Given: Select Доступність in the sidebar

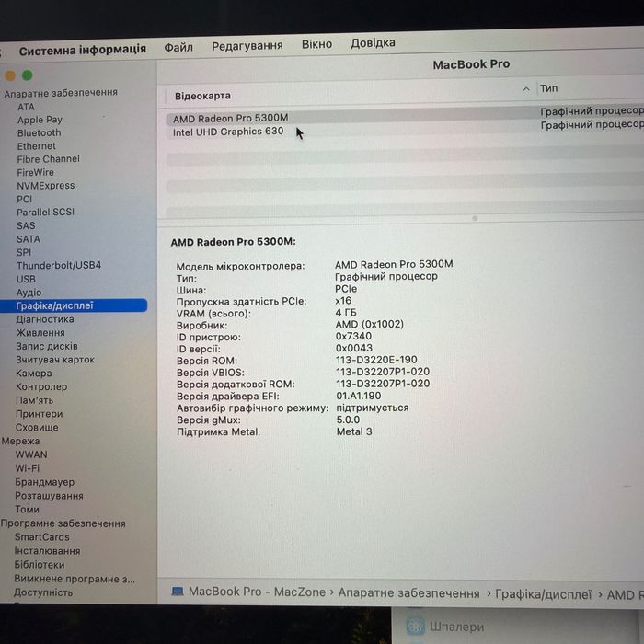Looking at the screenshot, I should pos(42,592).
